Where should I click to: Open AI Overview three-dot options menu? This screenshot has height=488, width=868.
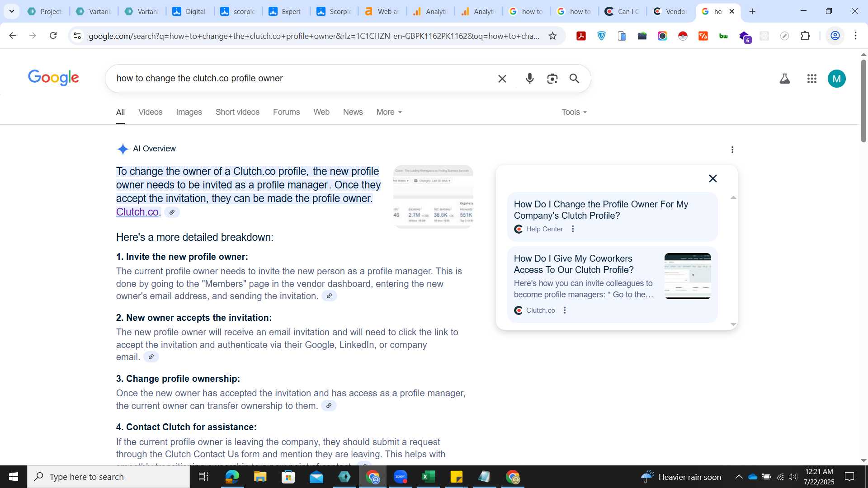(x=732, y=150)
